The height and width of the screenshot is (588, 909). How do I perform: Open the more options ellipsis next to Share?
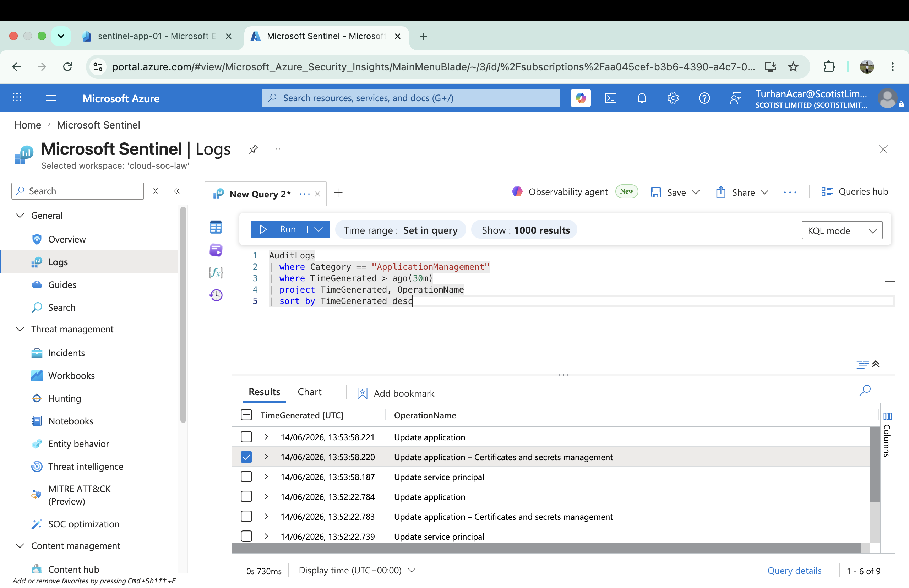click(790, 192)
